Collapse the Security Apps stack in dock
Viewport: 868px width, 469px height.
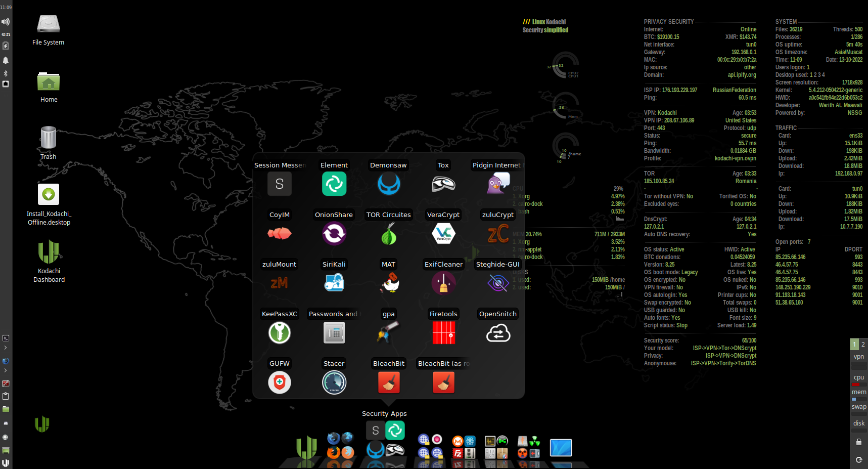point(385,440)
